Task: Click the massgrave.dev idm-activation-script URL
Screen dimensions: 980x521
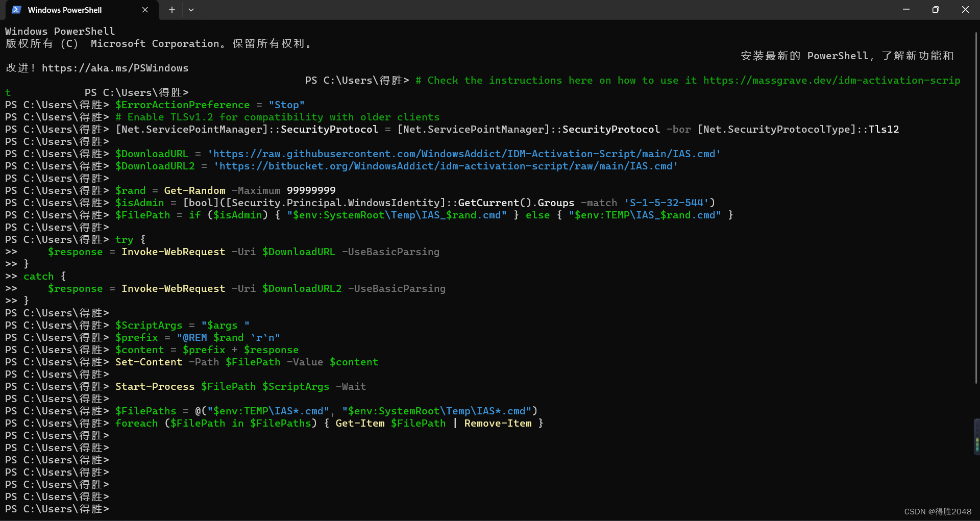Action: [x=832, y=80]
